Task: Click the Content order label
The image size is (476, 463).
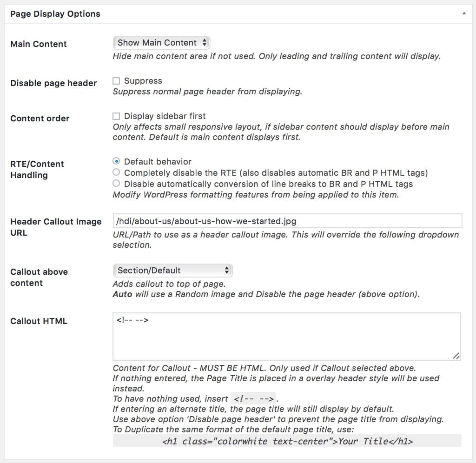Action: (40, 119)
